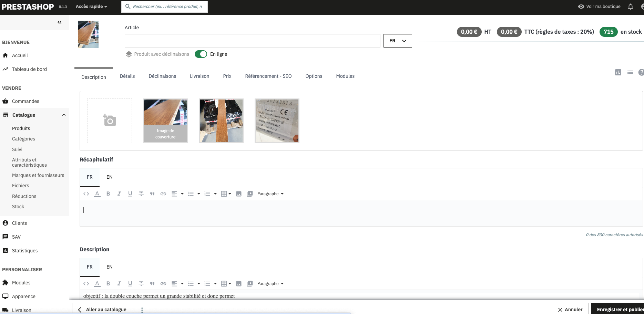Viewport: 644px width, 314px height.
Task: Open Voir ma boutique link
Action: pyautogui.click(x=599, y=7)
